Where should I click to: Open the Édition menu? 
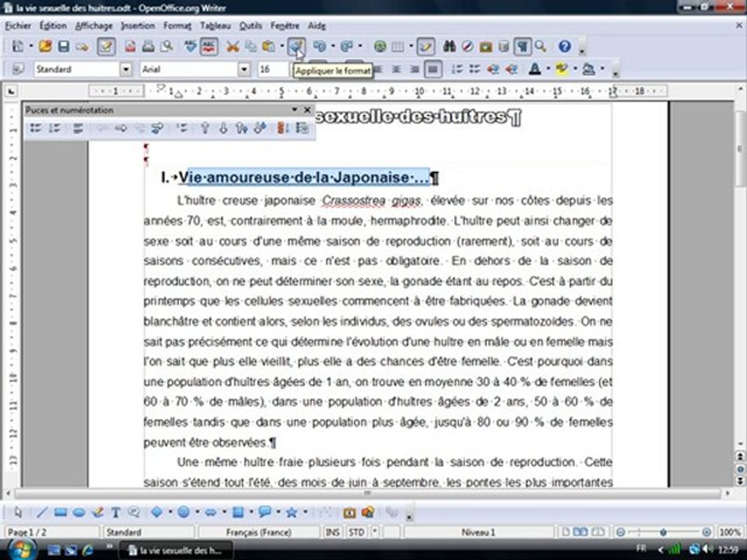[x=53, y=26]
